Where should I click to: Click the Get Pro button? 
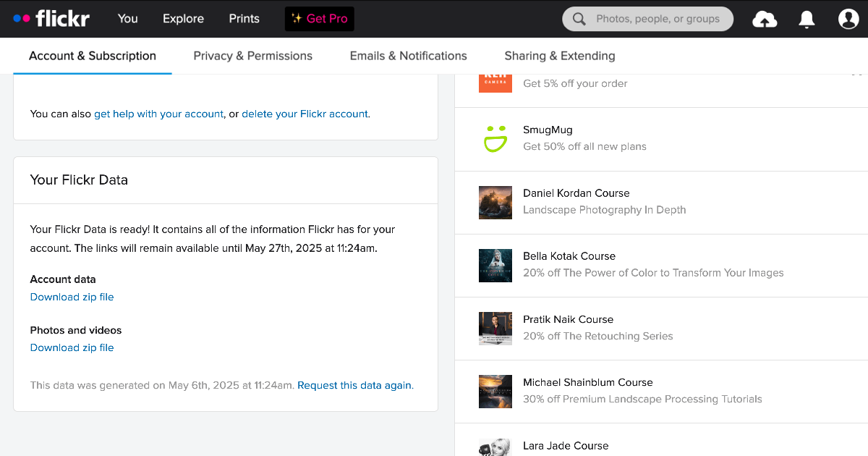click(x=320, y=19)
